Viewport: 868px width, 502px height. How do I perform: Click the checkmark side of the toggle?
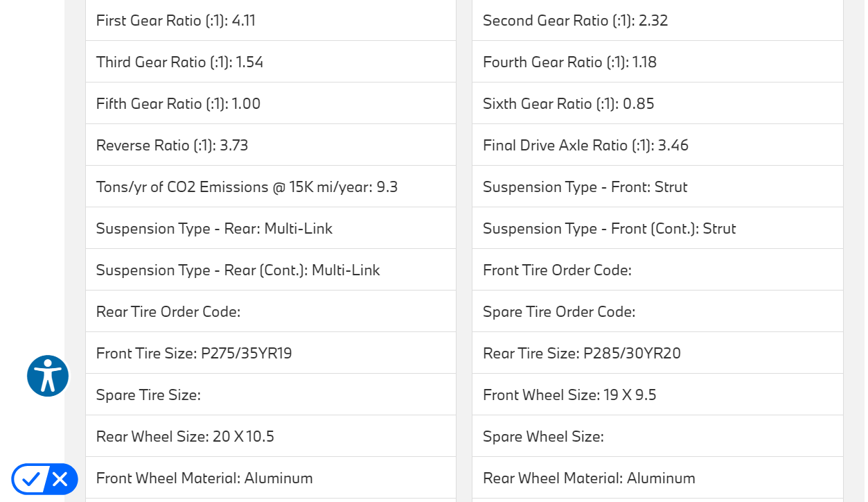pos(30,479)
